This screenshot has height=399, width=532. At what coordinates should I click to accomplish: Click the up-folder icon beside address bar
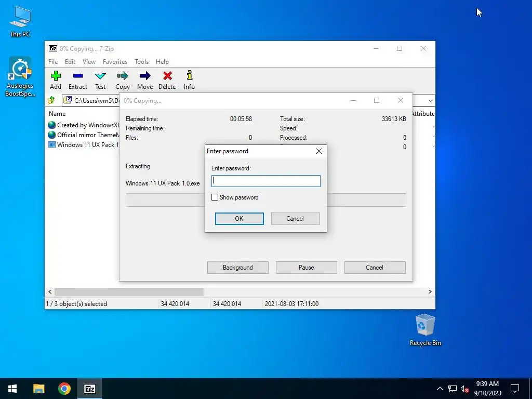(x=51, y=100)
